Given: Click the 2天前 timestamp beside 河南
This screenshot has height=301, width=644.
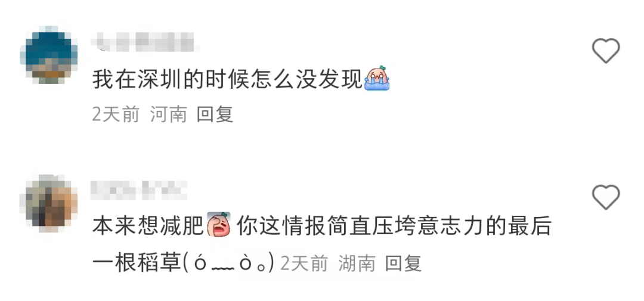Looking at the screenshot, I should pyautogui.click(x=116, y=114).
